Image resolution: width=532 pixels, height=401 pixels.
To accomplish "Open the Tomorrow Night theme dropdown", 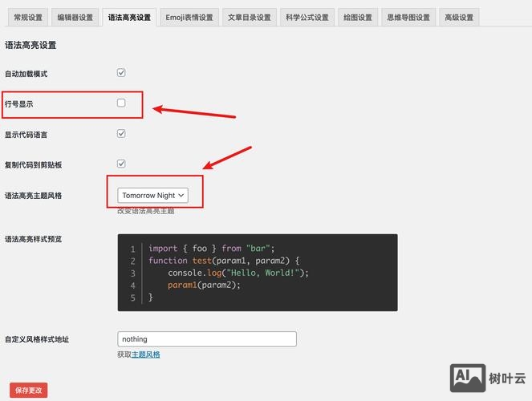I will [152, 195].
